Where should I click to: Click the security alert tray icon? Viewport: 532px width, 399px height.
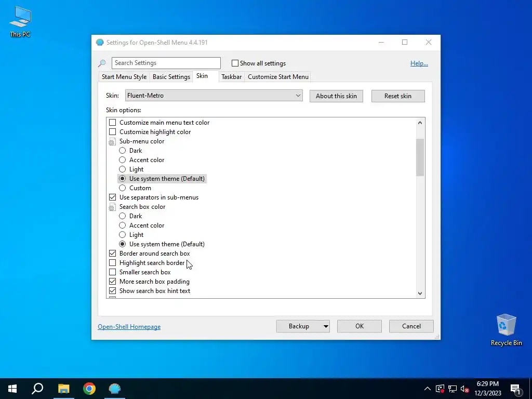coord(440,389)
